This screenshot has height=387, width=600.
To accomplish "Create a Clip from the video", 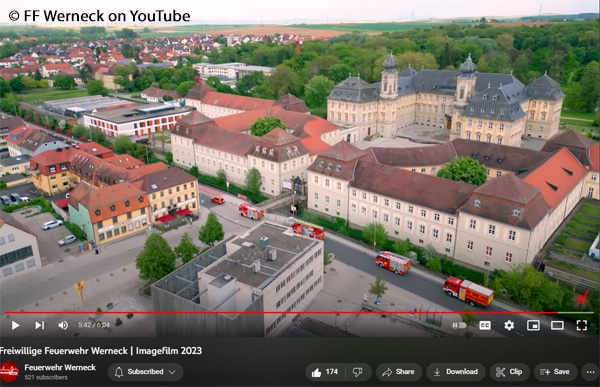I will (x=509, y=372).
